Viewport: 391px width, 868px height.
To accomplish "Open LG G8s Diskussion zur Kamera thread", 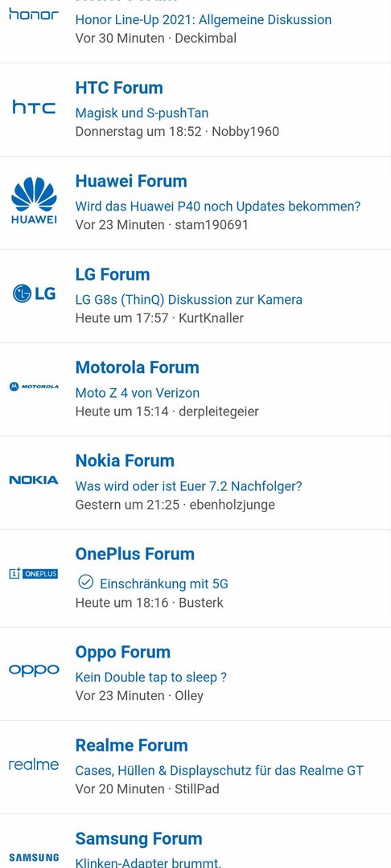I will click(189, 300).
